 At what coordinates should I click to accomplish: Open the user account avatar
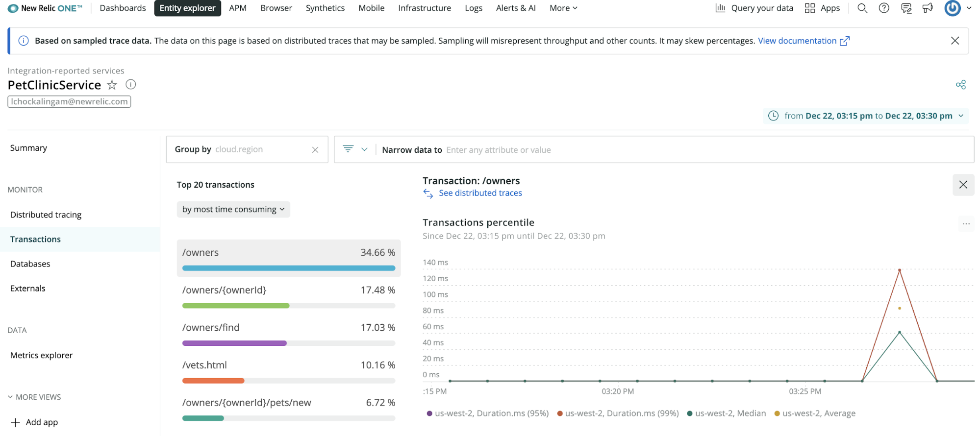(952, 8)
